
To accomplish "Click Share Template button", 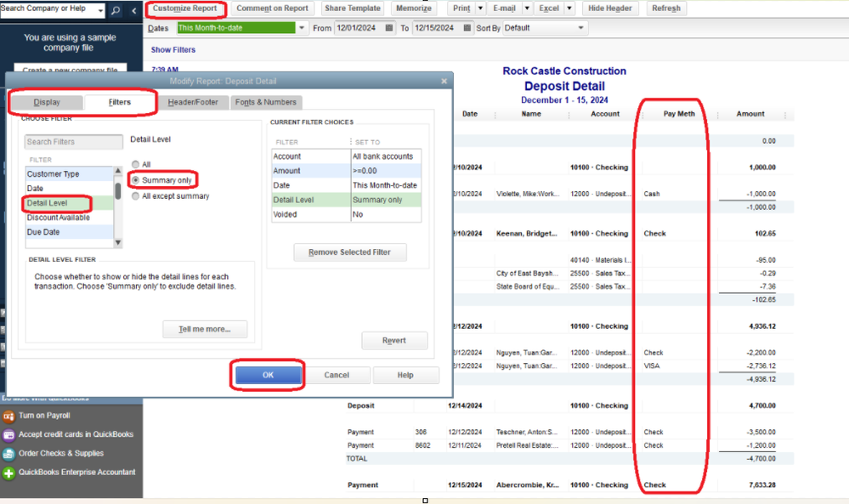I will pyautogui.click(x=353, y=8).
